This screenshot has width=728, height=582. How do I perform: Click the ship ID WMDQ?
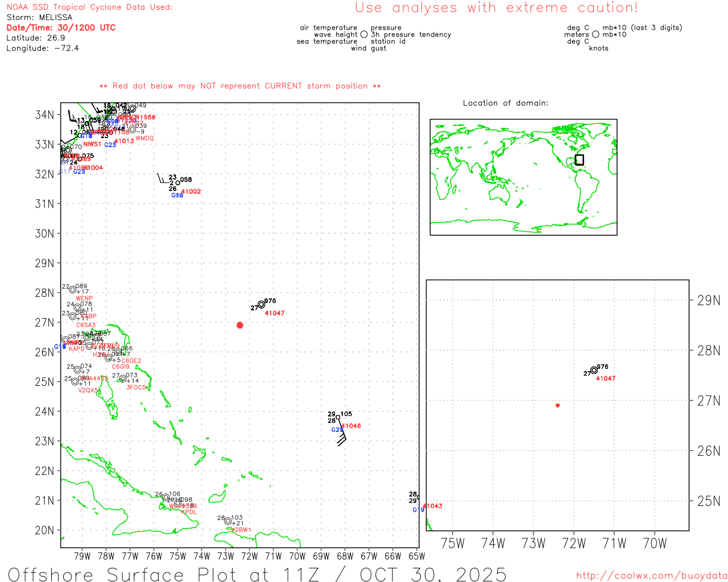pos(144,138)
